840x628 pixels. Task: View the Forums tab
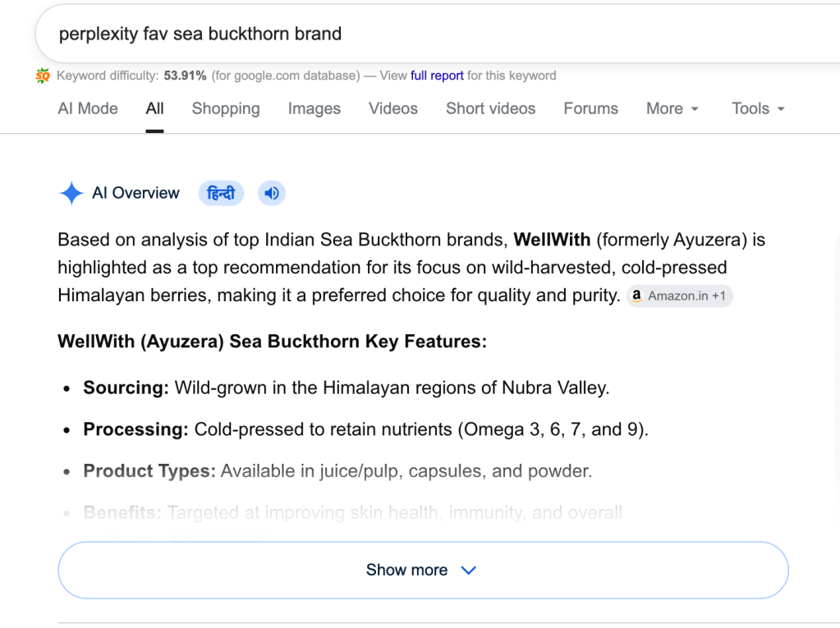[x=591, y=108]
